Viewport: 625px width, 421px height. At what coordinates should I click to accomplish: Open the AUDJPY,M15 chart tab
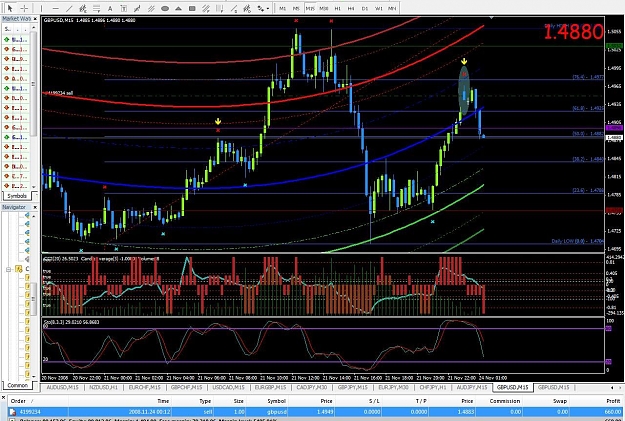tap(472, 387)
